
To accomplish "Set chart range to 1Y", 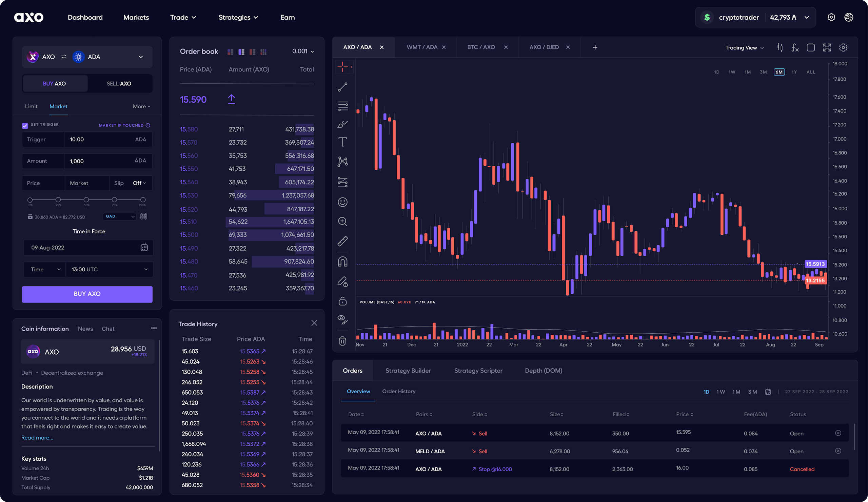I will pyautogui.click(x=794, y=72).
